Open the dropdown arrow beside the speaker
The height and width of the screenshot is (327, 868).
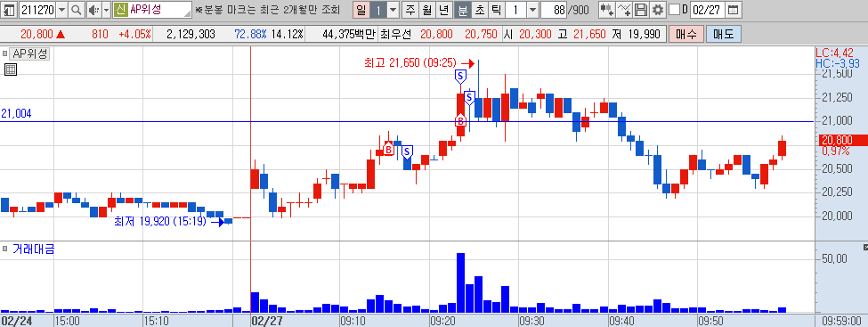click(x=106, y=10)
